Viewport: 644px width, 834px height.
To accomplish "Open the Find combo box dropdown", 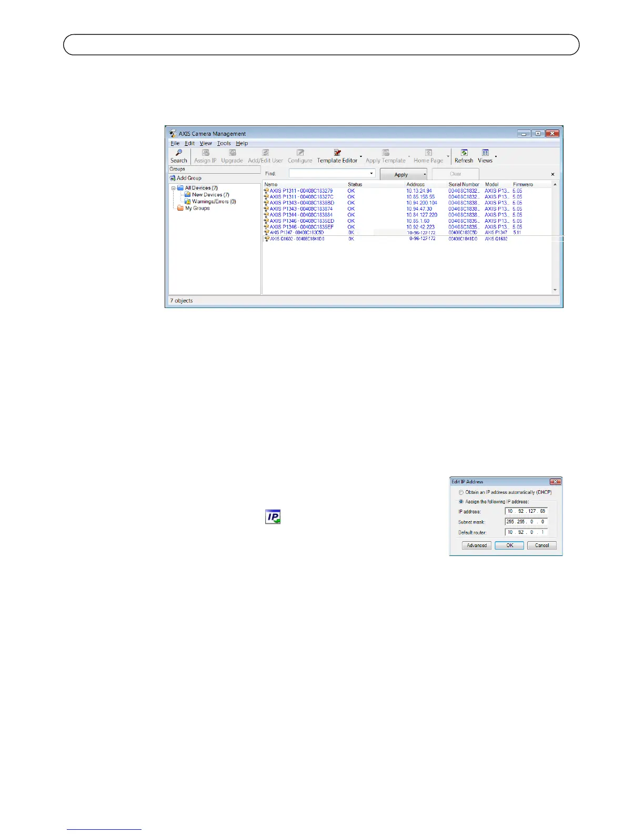I will pos(371,174).
